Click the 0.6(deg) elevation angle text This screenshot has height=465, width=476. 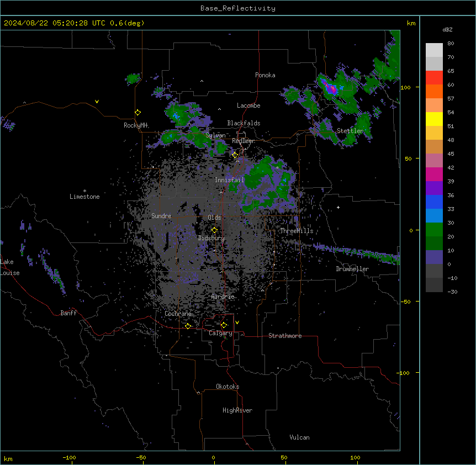[127, 23]
